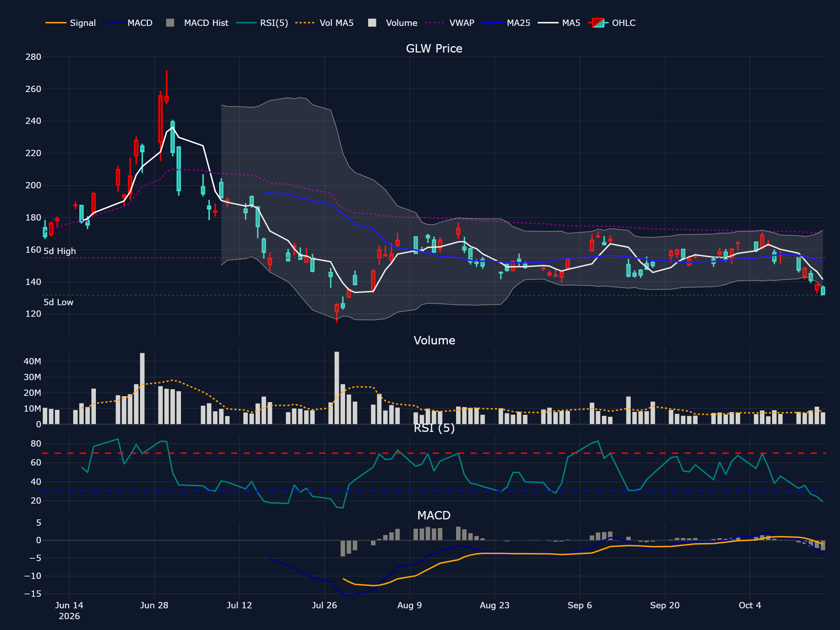Click the GLW Price chart title

click(x=434, y=49)
